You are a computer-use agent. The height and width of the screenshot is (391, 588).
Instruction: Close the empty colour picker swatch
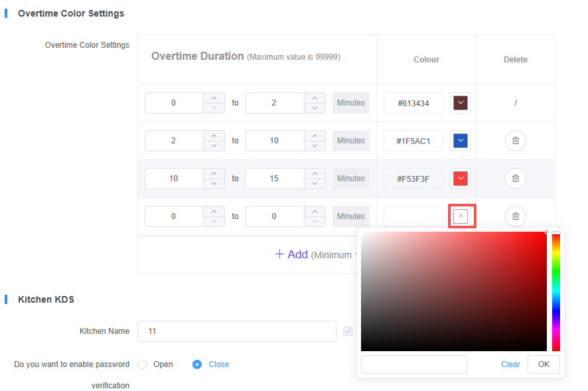(461, 216)
